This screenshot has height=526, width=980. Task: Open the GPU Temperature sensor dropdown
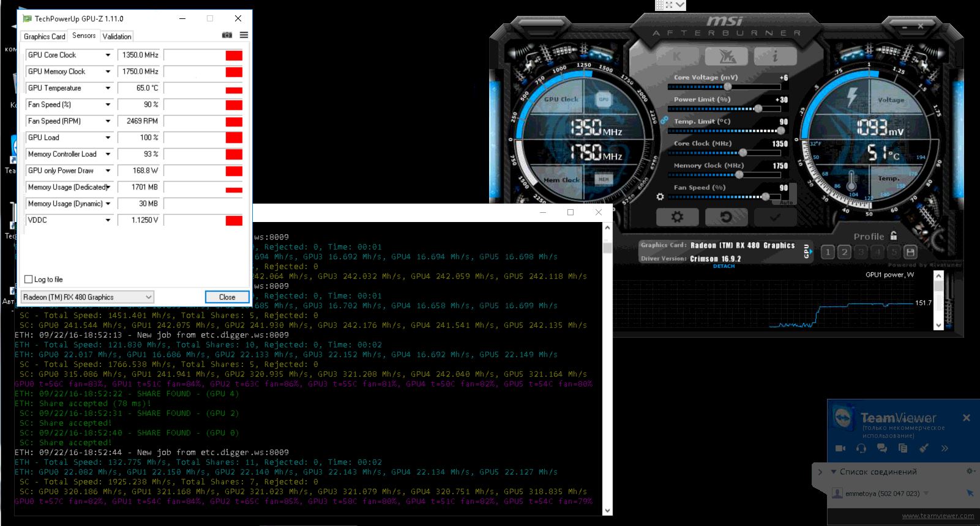click(108, 88)
